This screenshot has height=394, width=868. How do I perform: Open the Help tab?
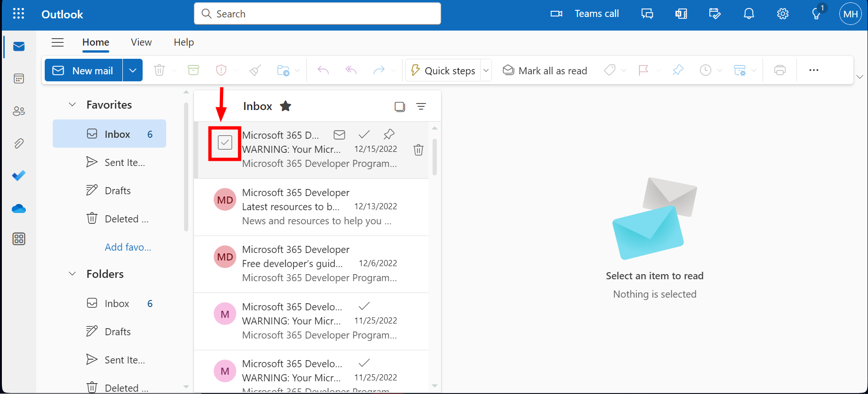(184, 42)
